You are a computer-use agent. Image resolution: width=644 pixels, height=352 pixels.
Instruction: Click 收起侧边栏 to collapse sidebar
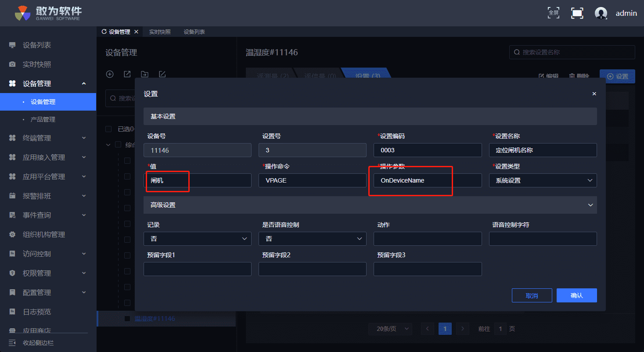coord(38,343)
